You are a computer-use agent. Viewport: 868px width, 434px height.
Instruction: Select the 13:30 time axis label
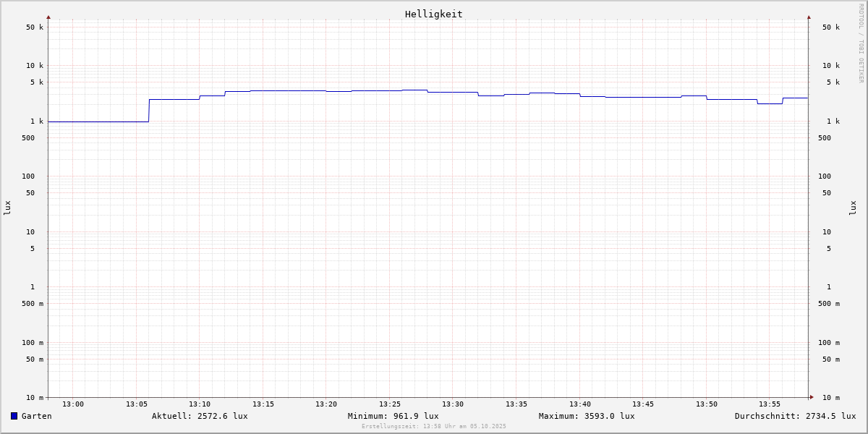453,404
